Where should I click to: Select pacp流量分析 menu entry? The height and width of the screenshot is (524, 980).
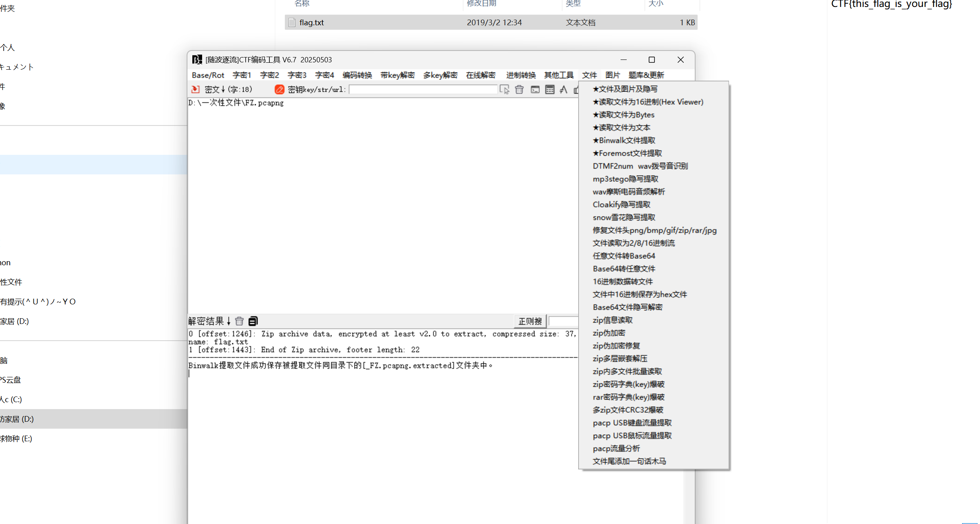[616, 448]
